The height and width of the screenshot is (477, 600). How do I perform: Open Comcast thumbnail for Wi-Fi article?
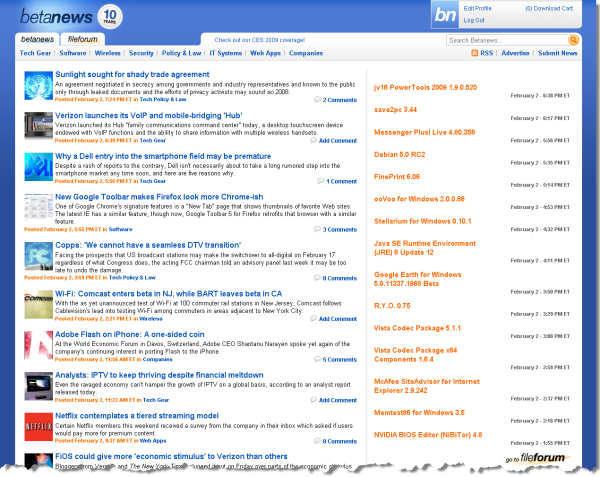point(38,304)
